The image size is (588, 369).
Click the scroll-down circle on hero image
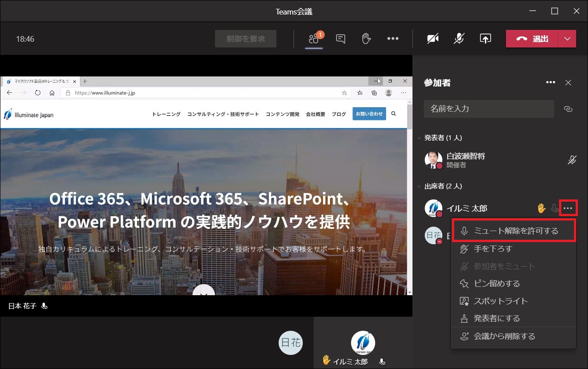tap(204, 290)
